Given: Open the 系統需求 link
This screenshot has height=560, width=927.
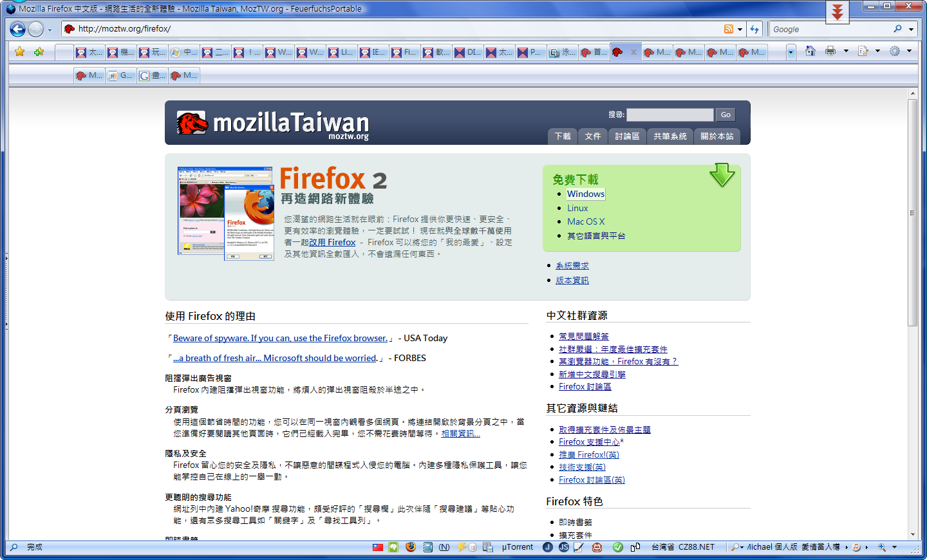Looking at the screenshot, I should pos(572,266).
